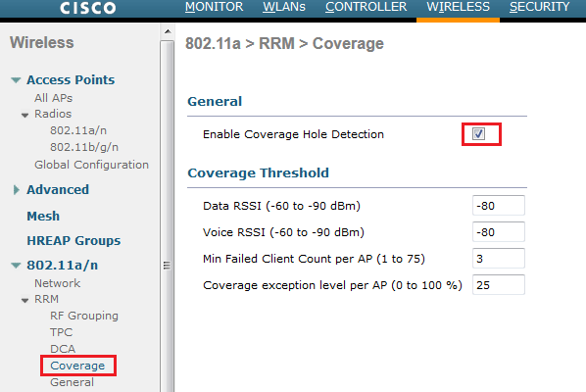This screenshot has width=586, height=392.
Task: Collapse the Access Points section arrow
Action: click(16, 80)
